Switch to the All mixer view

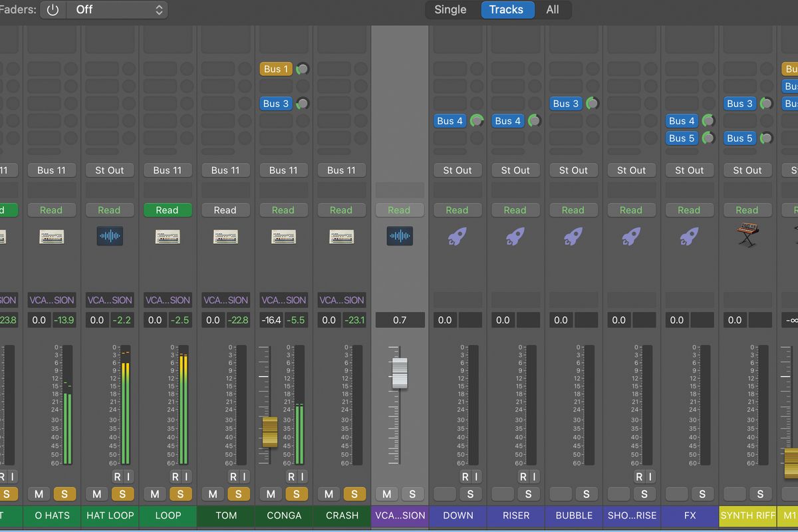(x=553, y=10)
